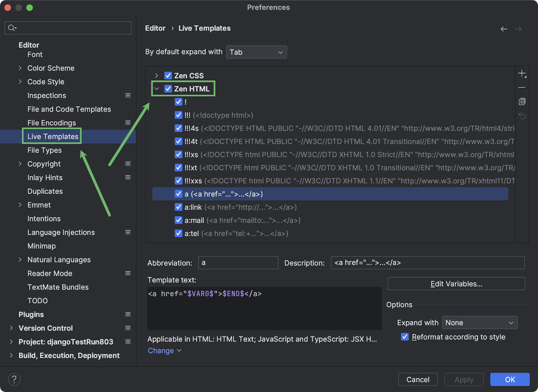
Task: Disable the "a" live template
Action: click(179, 194)
